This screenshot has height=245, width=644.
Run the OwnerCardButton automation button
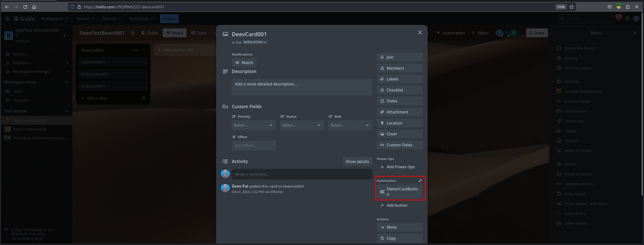click(400, 192)
